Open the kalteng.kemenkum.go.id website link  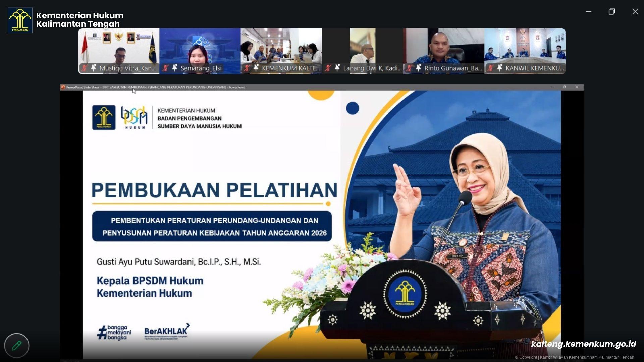pyautogui.click(x=583, y=344)
